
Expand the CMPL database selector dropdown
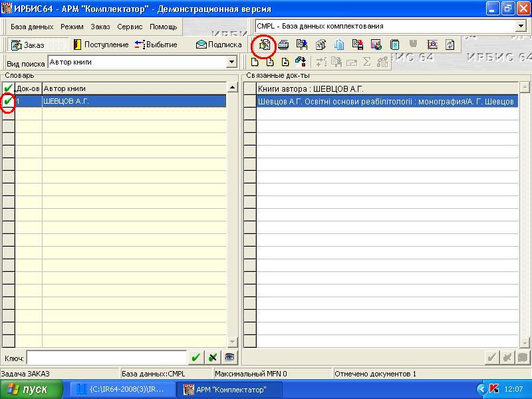pyautogui.click(x=521, y=26)
